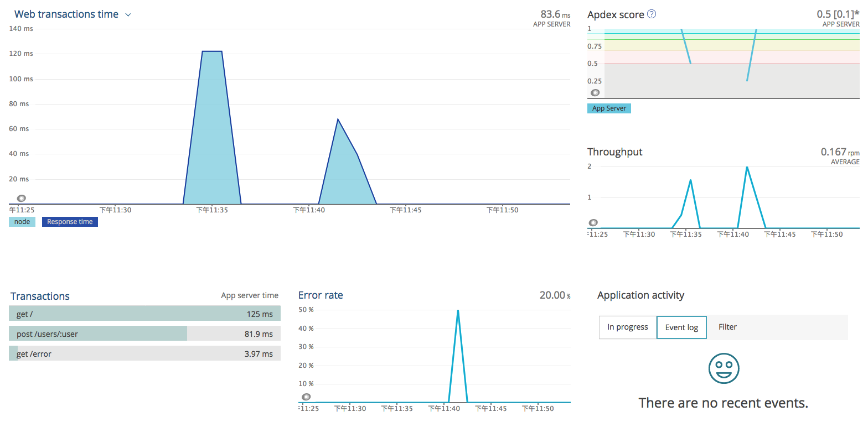Click the grey oval icon in Web transactions chart
The image size is (868, 427).
click(22, 198)
